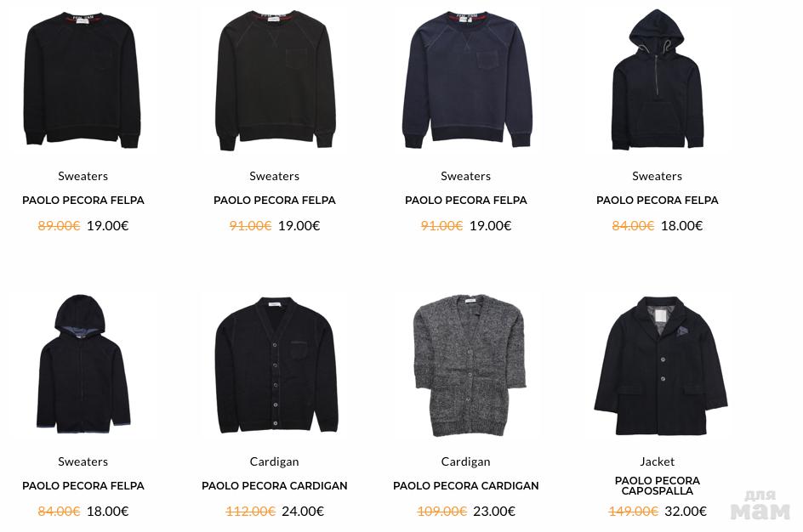Image resolution: width=803 pixels, height=532 pixels.
Task: Click the crossed-out 149.00€ original price
Action: [633, 511]
